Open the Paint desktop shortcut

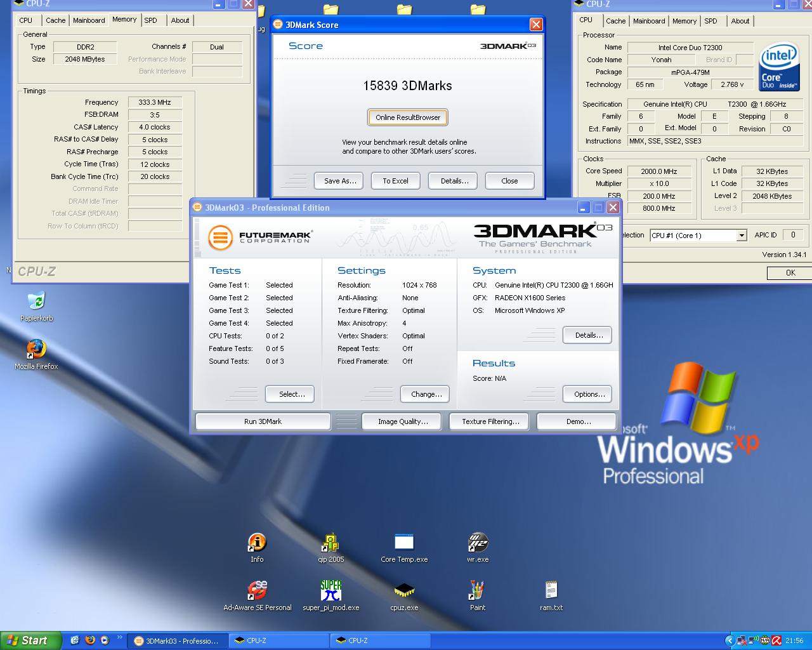(x=478, y=595)
